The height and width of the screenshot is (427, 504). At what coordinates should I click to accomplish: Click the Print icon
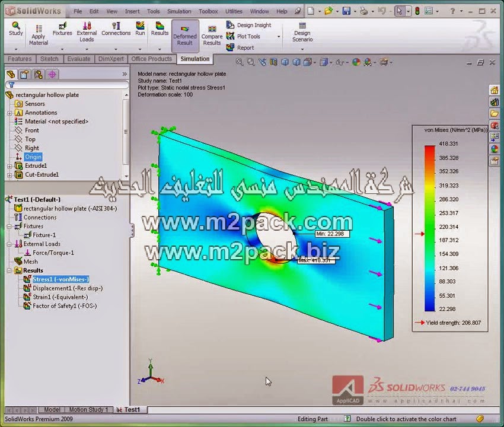coord(364,11)
